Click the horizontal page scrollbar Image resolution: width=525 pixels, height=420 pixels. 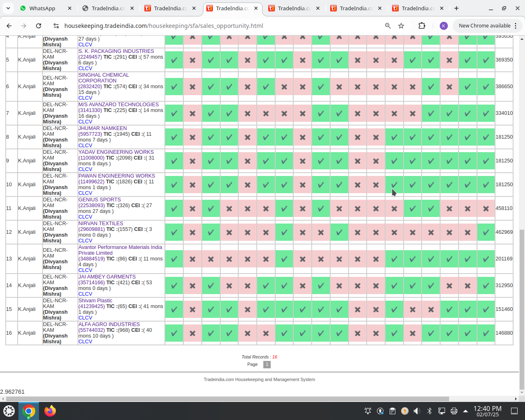[x=228, y=399]
